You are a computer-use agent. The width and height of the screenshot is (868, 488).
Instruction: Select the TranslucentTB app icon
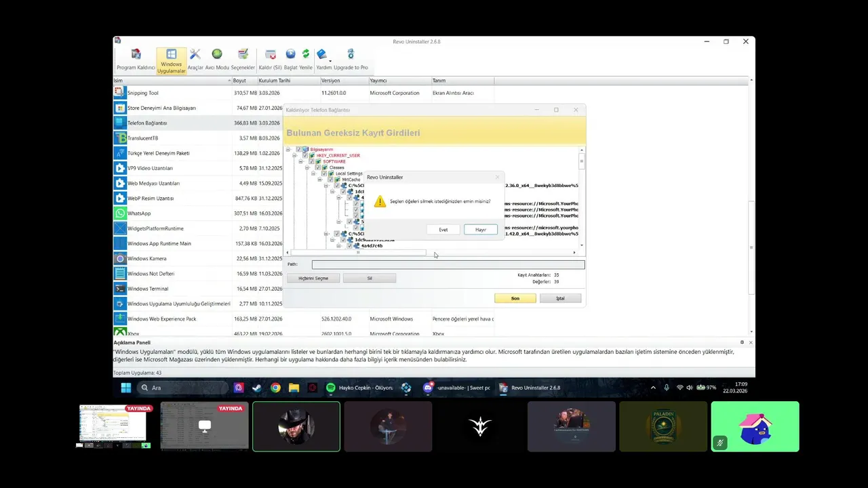click(x=120, y=138)
